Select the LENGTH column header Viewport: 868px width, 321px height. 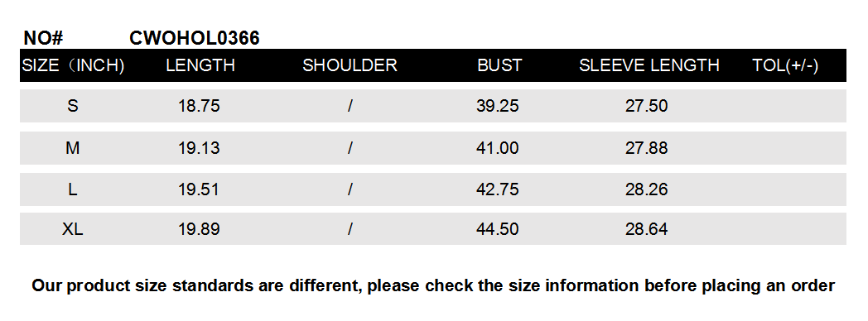200,65
